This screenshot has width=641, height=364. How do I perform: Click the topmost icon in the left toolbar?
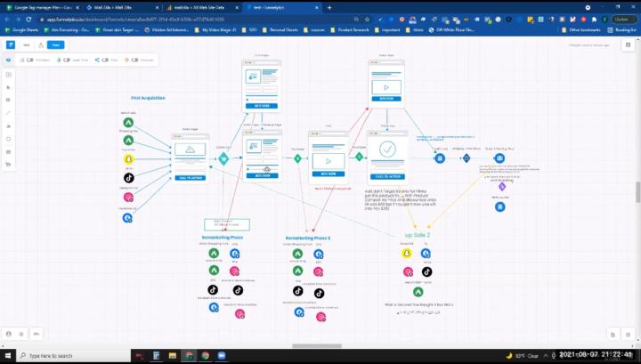pyautogui.click(x=9, y=75)
